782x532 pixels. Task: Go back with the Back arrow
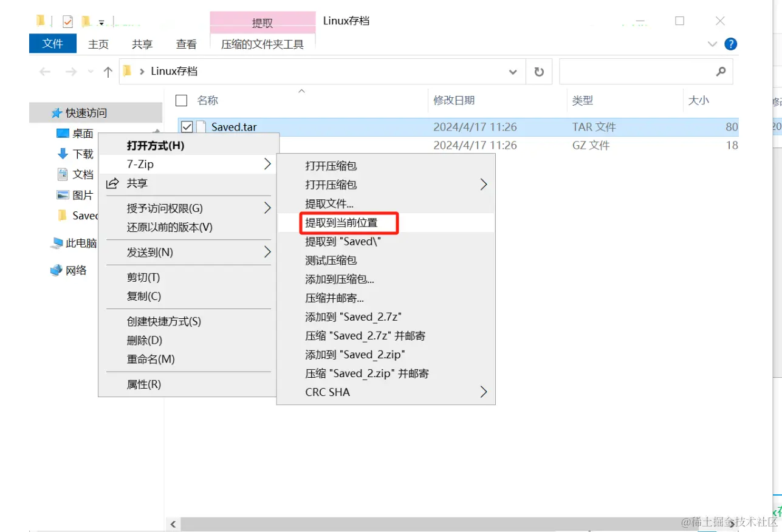tap(45, 72)
